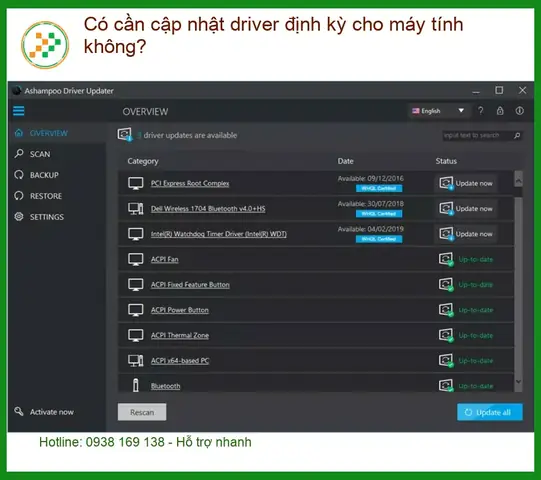The height and width of the screenshot is (480, 541).
Task: Open the ACPI Power Button link
Action: [x=180, y=310]
